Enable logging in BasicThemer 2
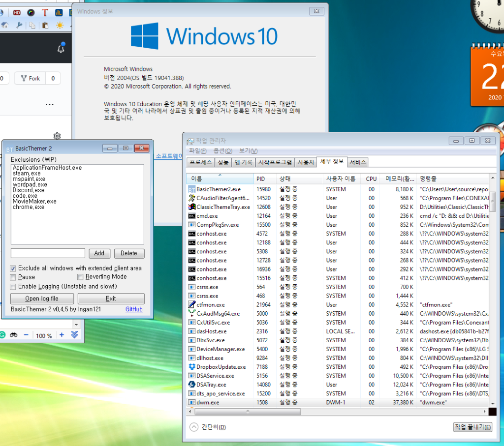 [13, 286]
